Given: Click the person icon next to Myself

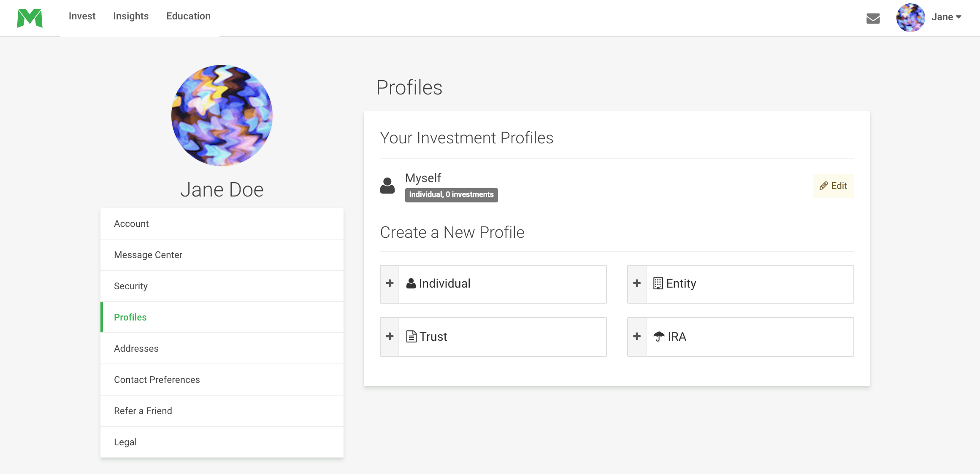Looking at the screenshot, I should (x=387, y=186).
